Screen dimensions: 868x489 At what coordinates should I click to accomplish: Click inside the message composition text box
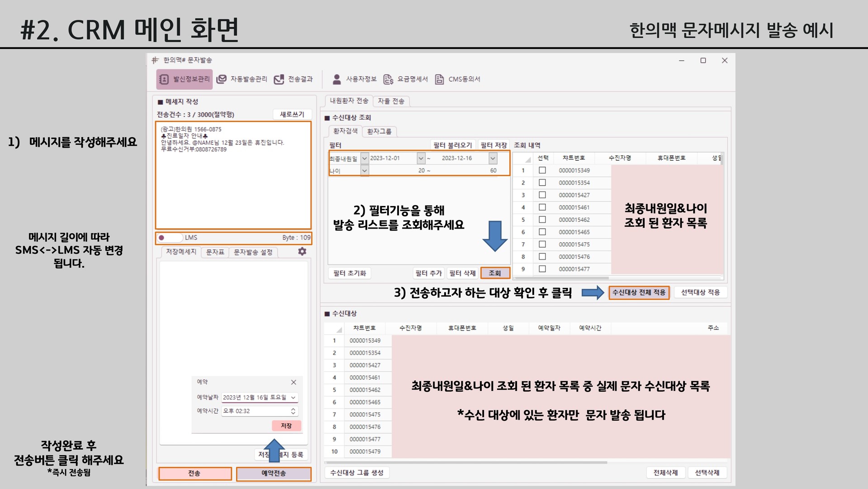click(x=233, y=175)
